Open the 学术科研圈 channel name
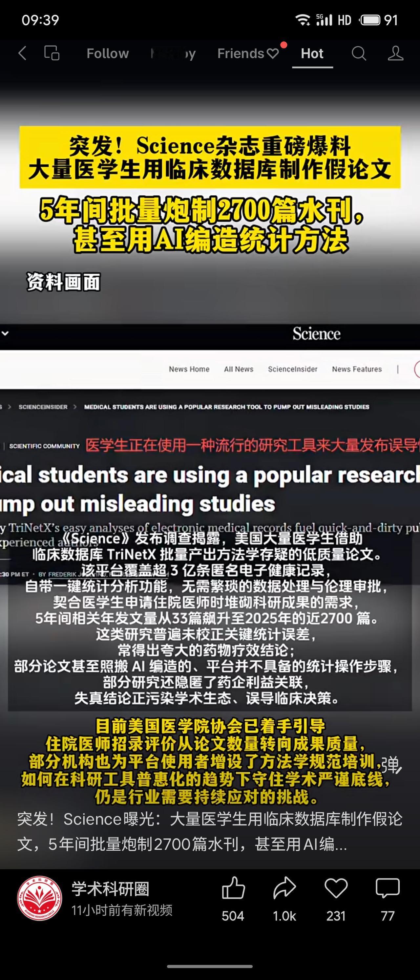 110,889
